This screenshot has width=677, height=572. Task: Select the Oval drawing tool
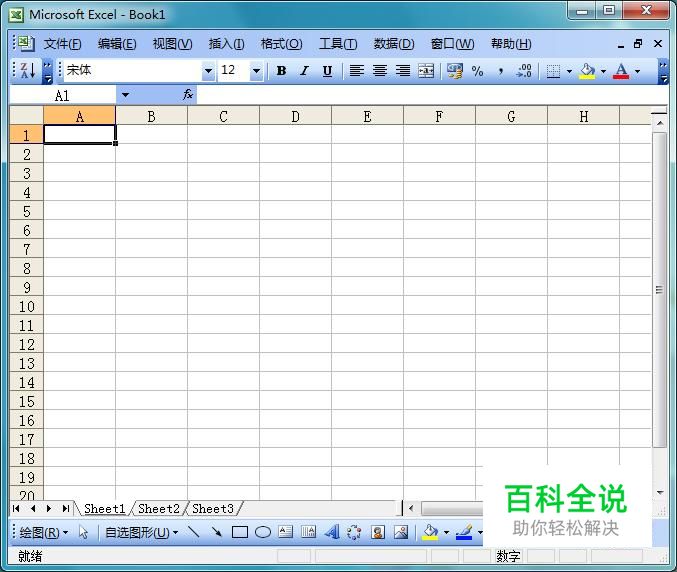[x=263, y=532]
